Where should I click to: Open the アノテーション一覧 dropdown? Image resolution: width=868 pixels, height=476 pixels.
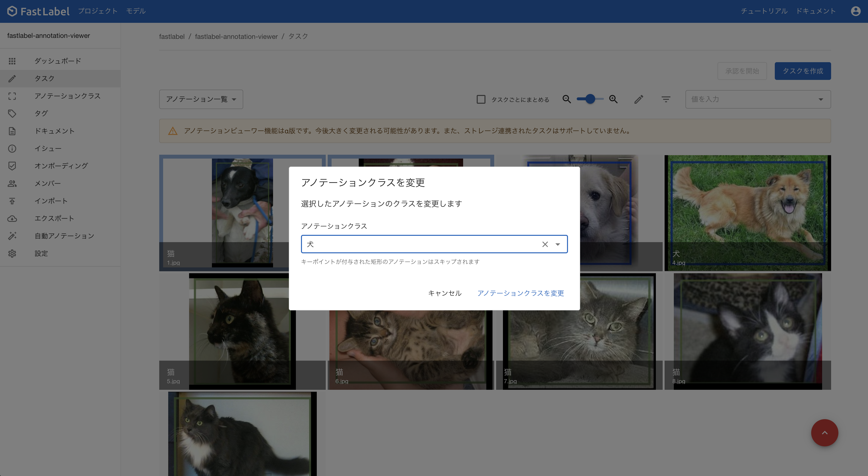[201, 99]
